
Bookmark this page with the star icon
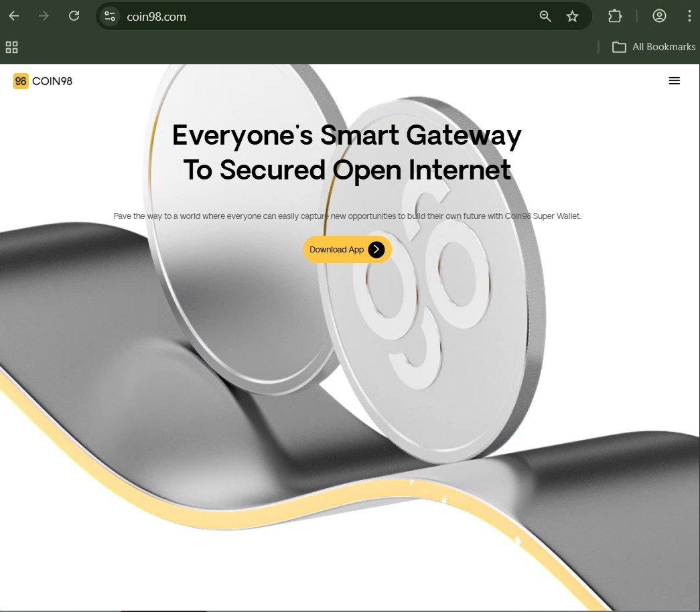tap(573, 15)
